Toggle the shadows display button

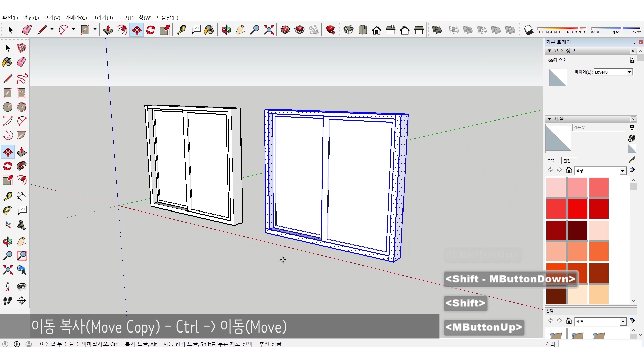[x=528, y=30]
